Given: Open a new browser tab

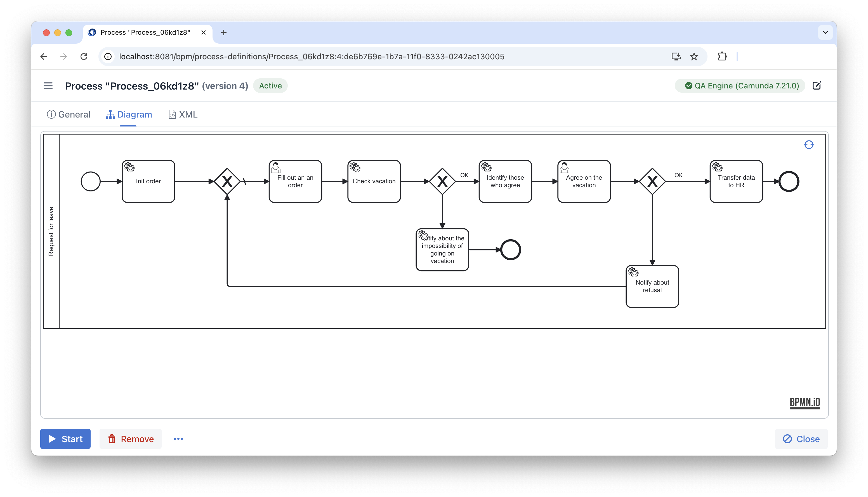Looking at the screenshot, I should pos(224,32).
